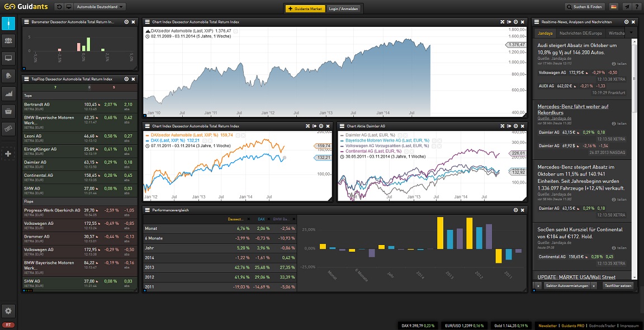Click the Sektor Autovermietungen filter chip

(x=567, y=286)
